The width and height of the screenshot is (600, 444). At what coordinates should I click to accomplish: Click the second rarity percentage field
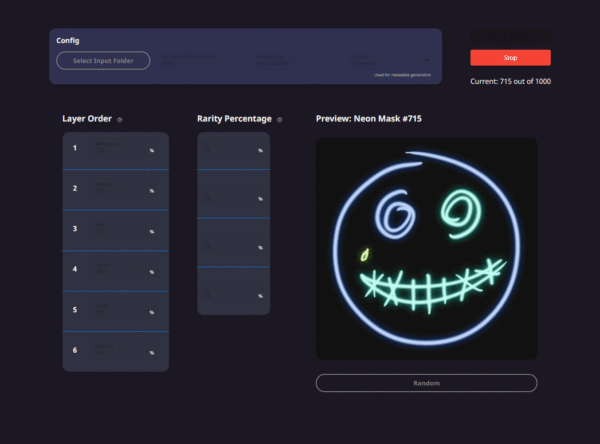click(233, 196)
